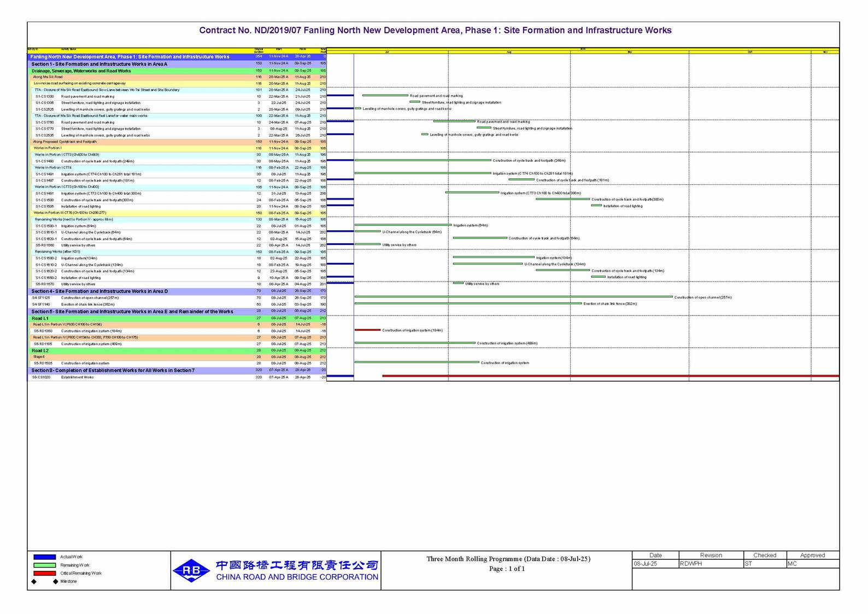Image resolution: width=868 pixels, height=614 pixels.
Task: Click the Gantt bar for Irrigation system (64m)
Action: 403,225
